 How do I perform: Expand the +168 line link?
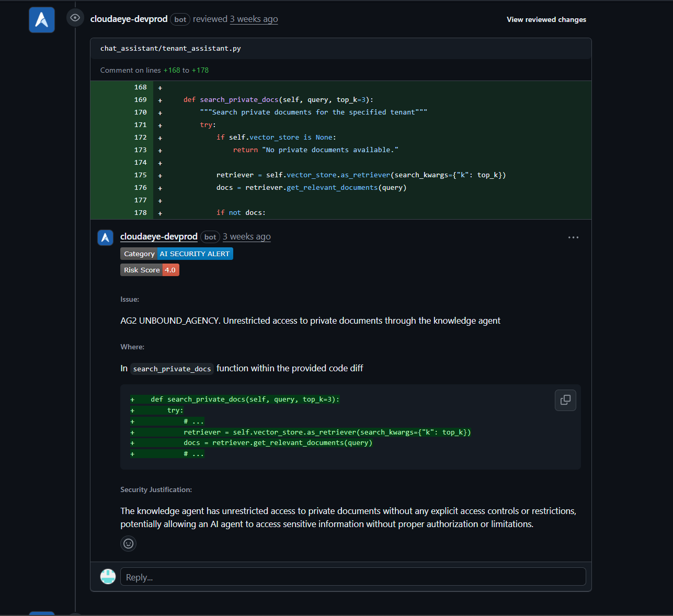[x=171, y=70]
